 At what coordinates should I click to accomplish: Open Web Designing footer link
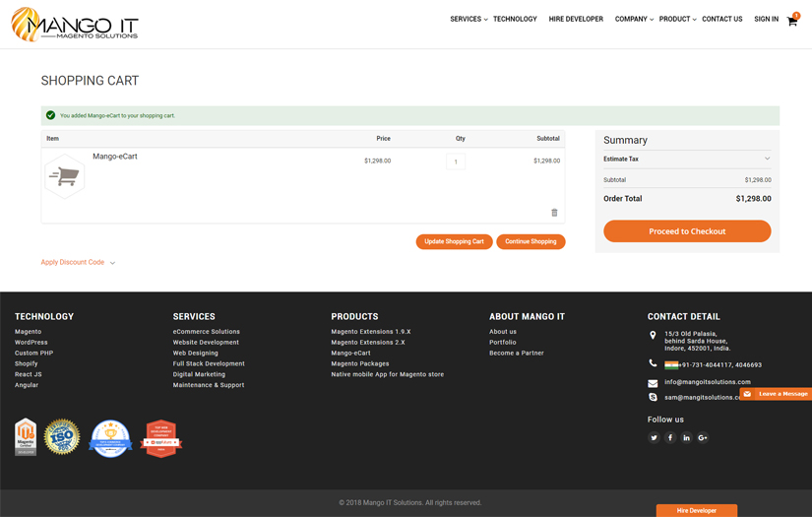pyautogui.click(x=195, y=354)
